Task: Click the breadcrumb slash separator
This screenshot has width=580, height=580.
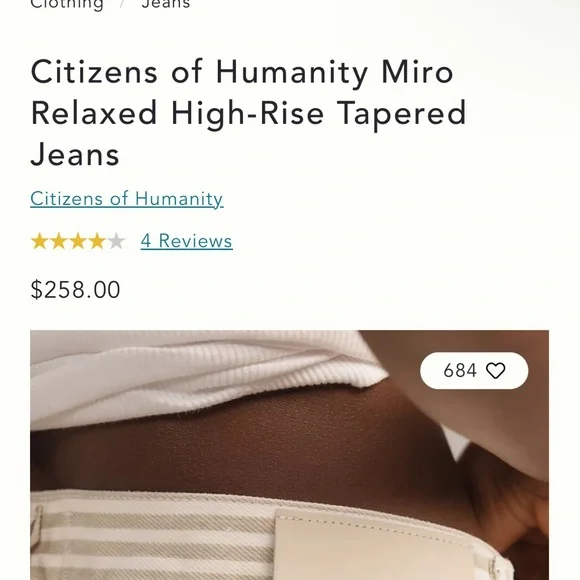Action: (122, 4)
